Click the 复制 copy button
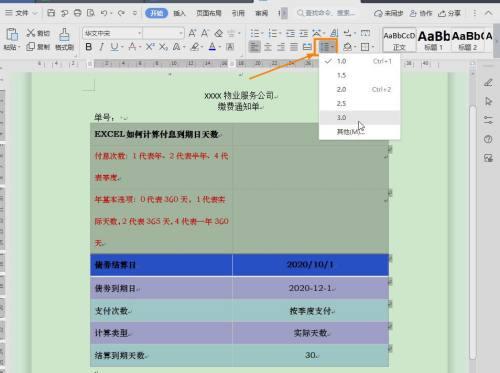The width and height of the screenshot is (500, 373). 38,47
